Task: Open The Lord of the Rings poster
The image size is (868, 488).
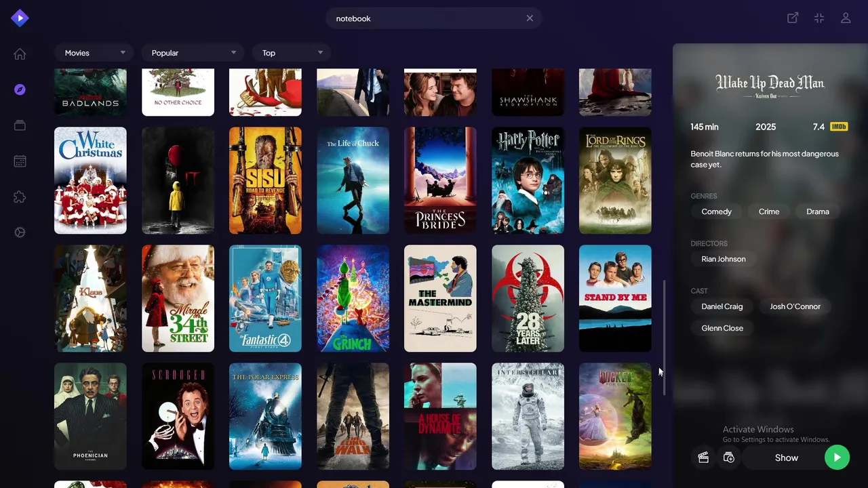Action: point(615,180)
